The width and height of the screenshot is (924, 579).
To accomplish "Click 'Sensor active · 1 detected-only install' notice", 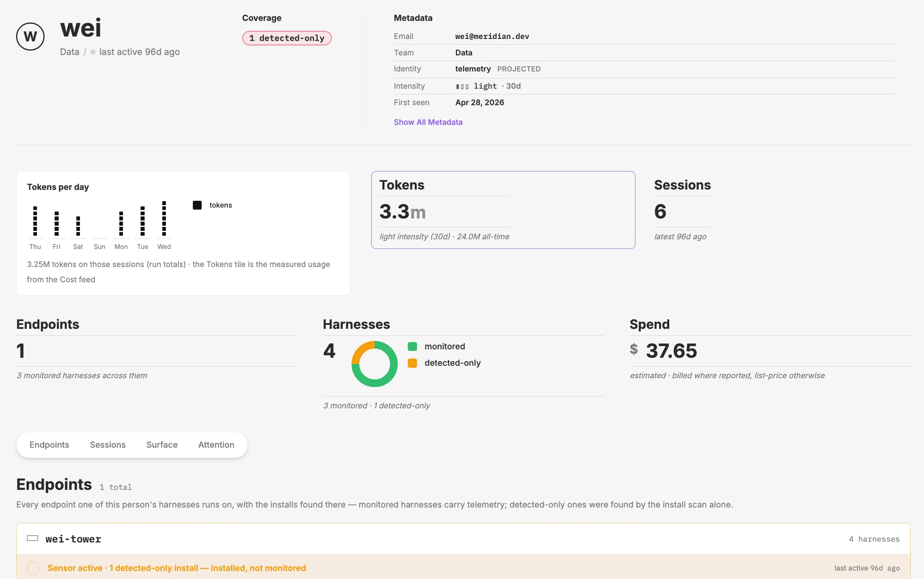I will click(177, 568).
